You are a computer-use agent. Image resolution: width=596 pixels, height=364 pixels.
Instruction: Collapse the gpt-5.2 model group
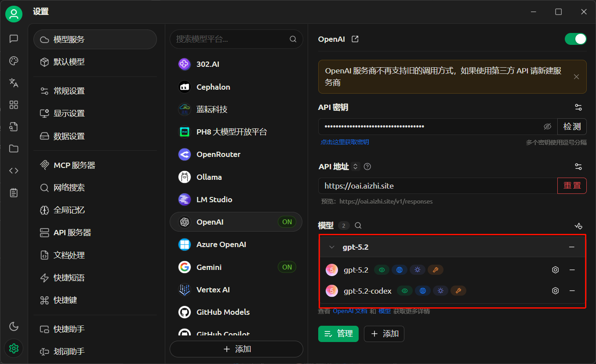(x=332, y=247)
